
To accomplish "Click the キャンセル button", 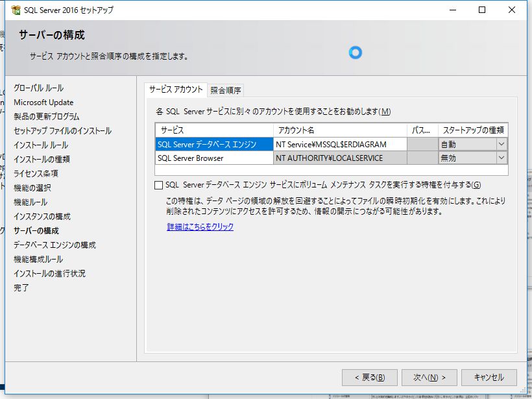I will pyautogui.click(x=489, y=378).
